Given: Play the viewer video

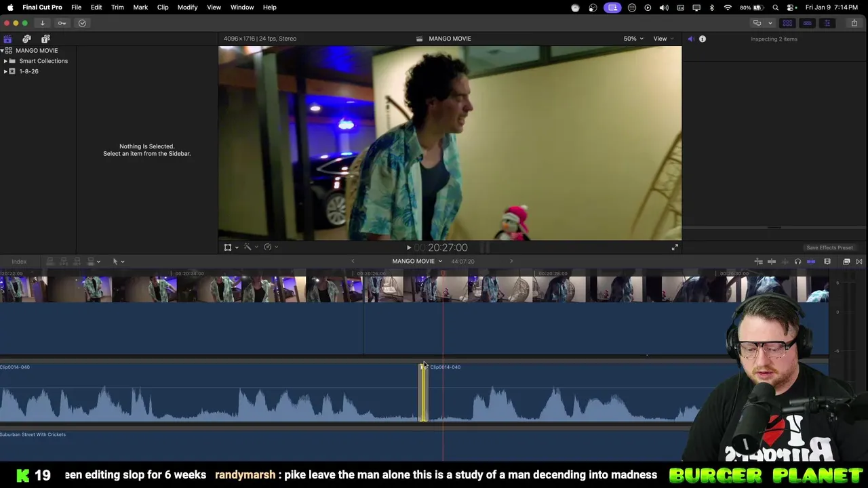Looking at the screenshot, I should (x=408, y=247).
